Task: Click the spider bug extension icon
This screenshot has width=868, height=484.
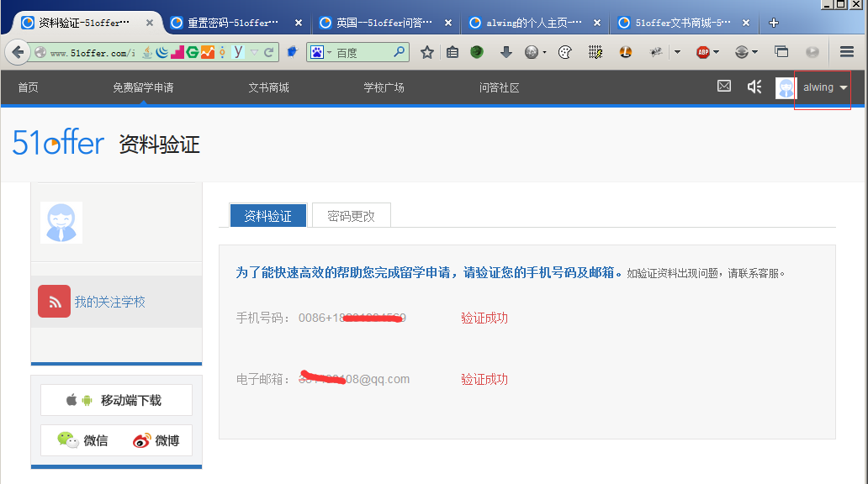Action: pyautogui.click(x=656, y=52)
